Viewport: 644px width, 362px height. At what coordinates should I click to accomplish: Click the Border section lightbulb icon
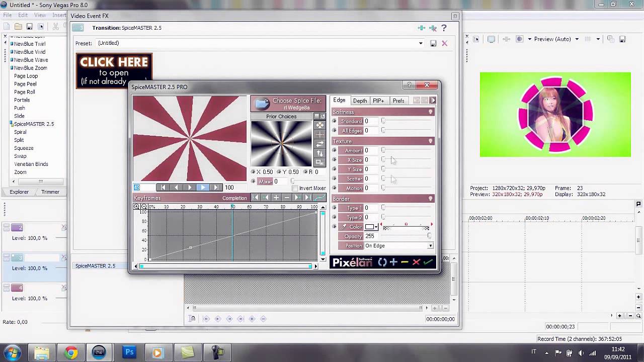pyautogui.click(x=431, y=199)
